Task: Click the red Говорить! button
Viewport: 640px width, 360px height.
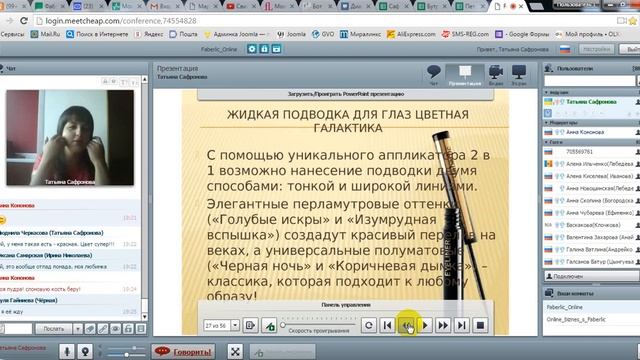Action: pyautogui.click(x=184, y=351)
